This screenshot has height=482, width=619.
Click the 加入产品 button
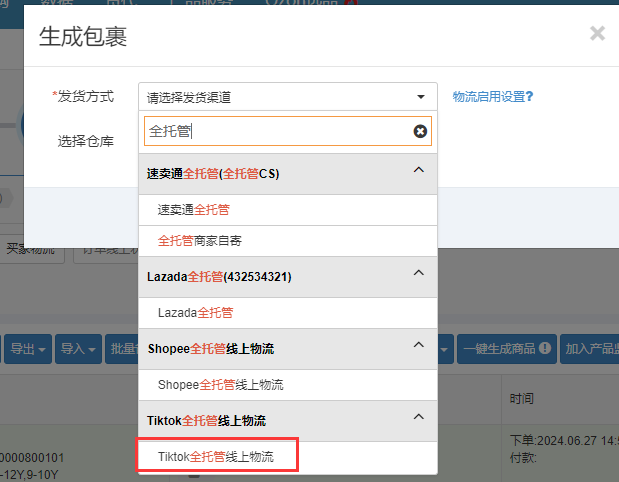589,349
